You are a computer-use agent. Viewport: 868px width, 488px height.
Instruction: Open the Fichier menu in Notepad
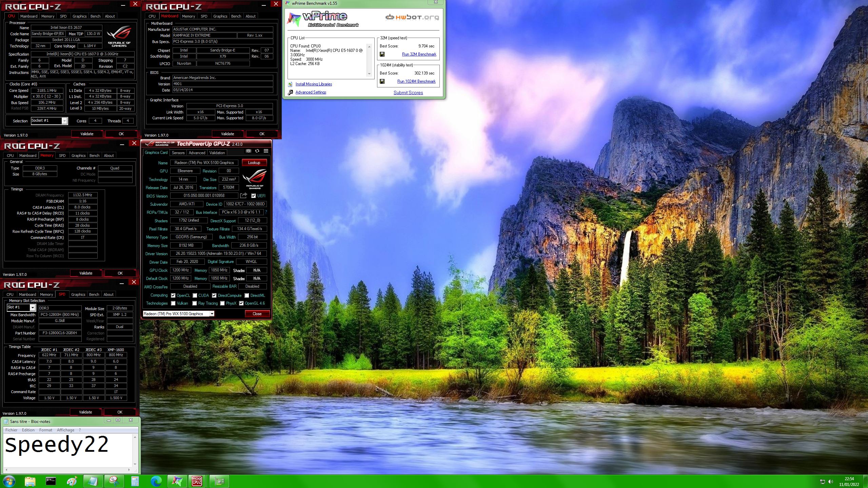(x=11, y=430)
